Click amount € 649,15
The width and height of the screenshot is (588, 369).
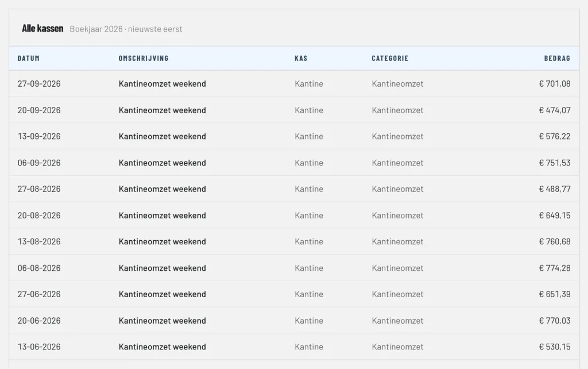555,215
